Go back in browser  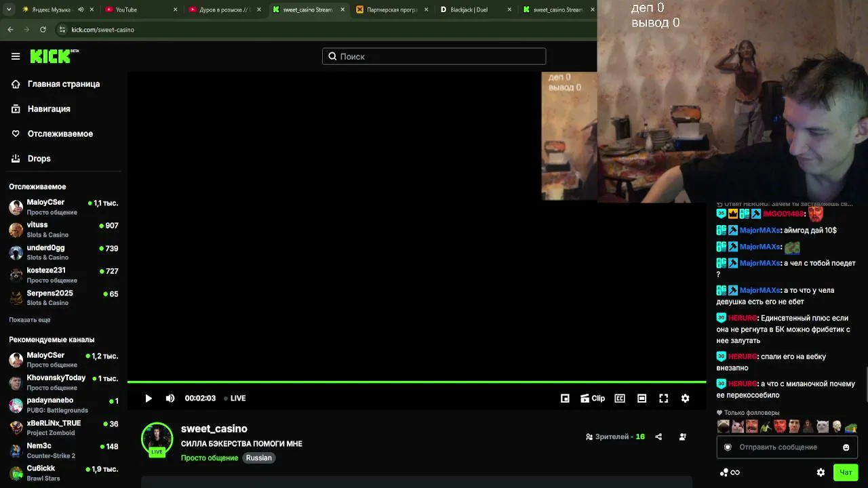click(10, 30)
